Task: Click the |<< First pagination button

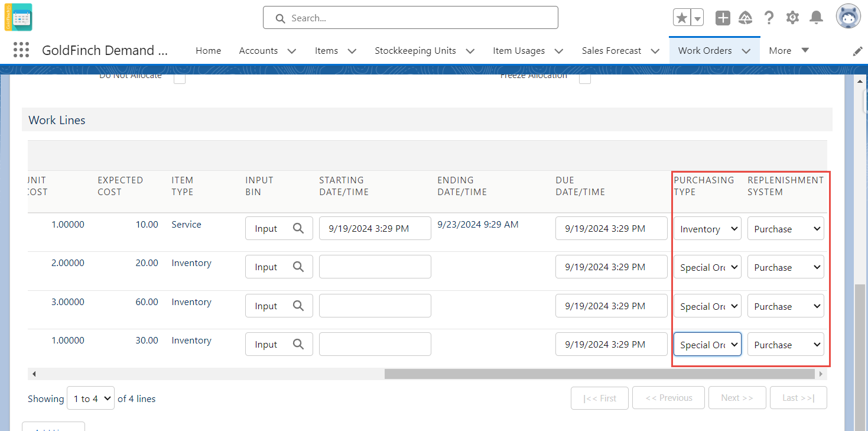Action: [600, 398]
